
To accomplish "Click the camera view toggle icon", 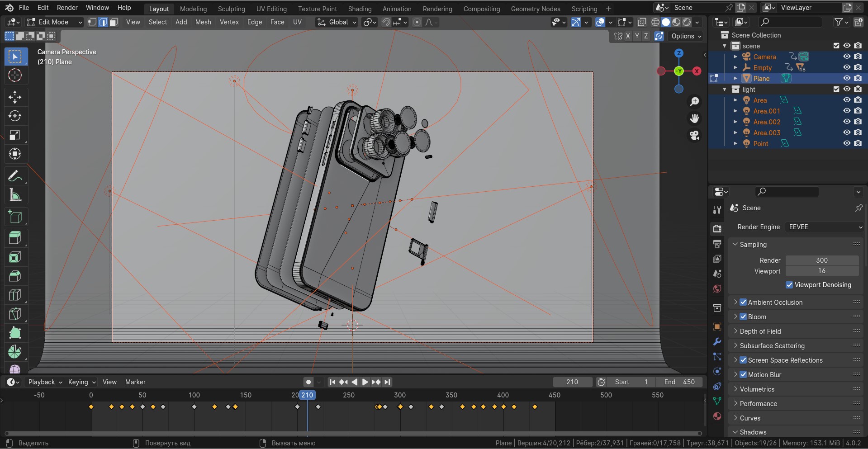I will click(x=694, y=135).
